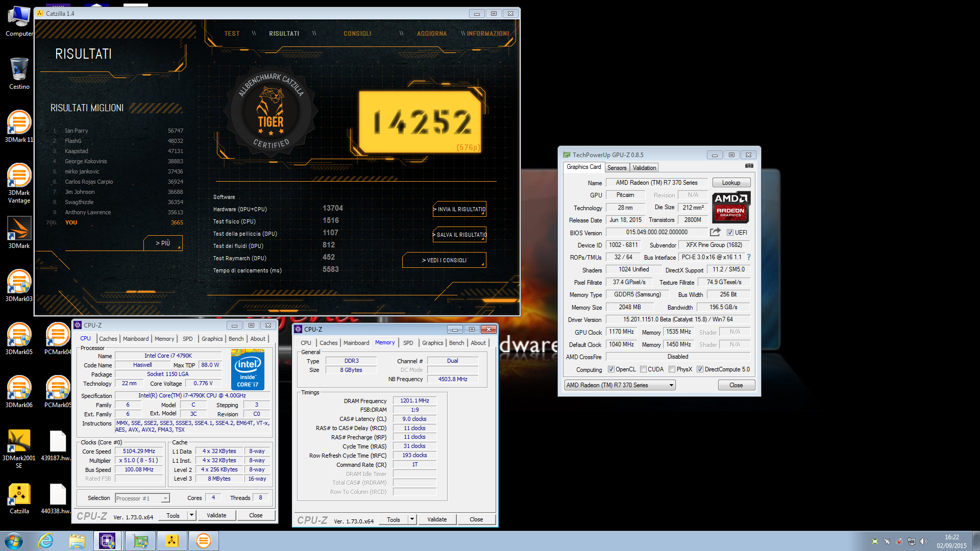Image resolution: width=980 pixels, height=551 pixels.
Task: Click INVIA IL RISULTATIO button in Catzilla
Action: pos(459,209)
